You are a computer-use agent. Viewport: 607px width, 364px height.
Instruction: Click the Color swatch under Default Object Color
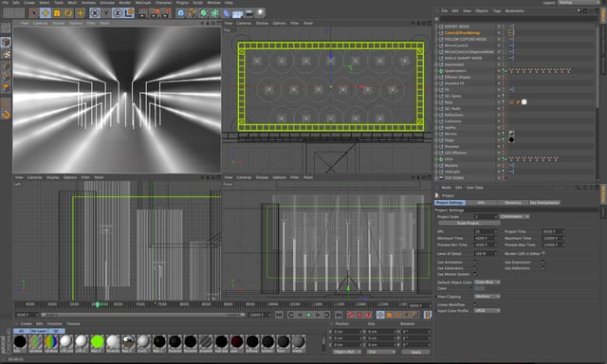click(479, 288)
